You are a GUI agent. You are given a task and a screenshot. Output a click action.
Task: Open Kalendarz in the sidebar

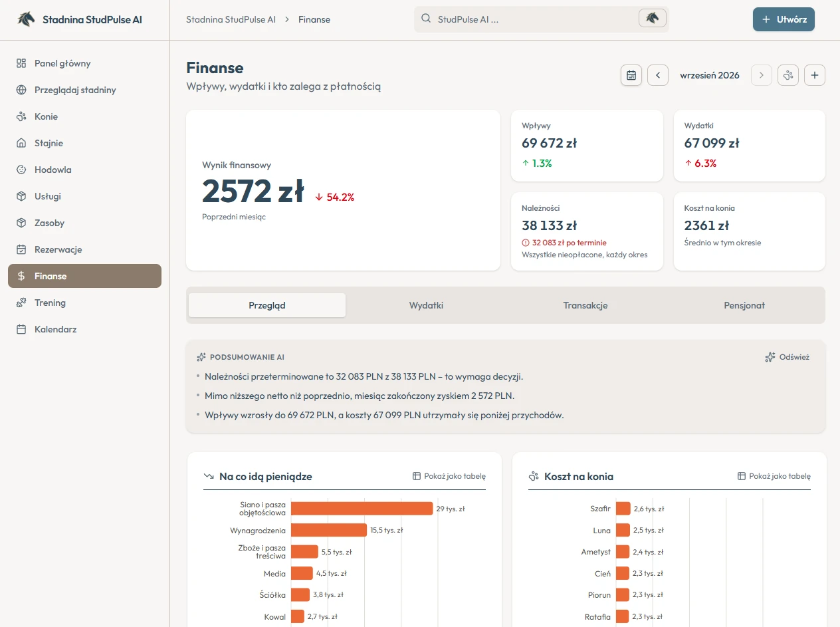(84, 329)
